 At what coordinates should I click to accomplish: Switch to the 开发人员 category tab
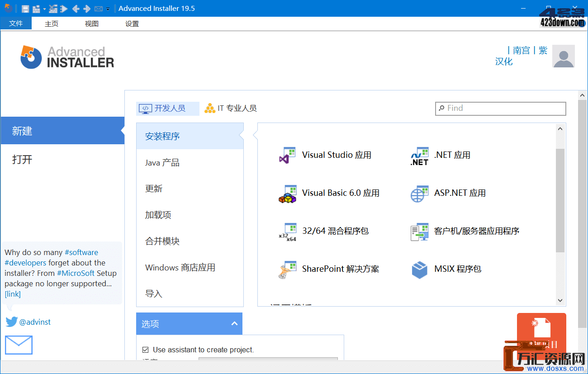tap(167, 109)
